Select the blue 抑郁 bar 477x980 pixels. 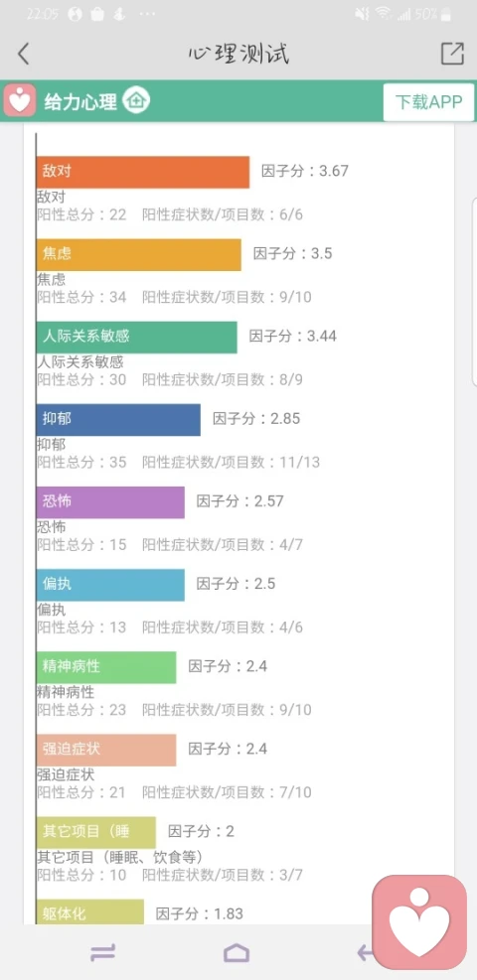point(118,419)
